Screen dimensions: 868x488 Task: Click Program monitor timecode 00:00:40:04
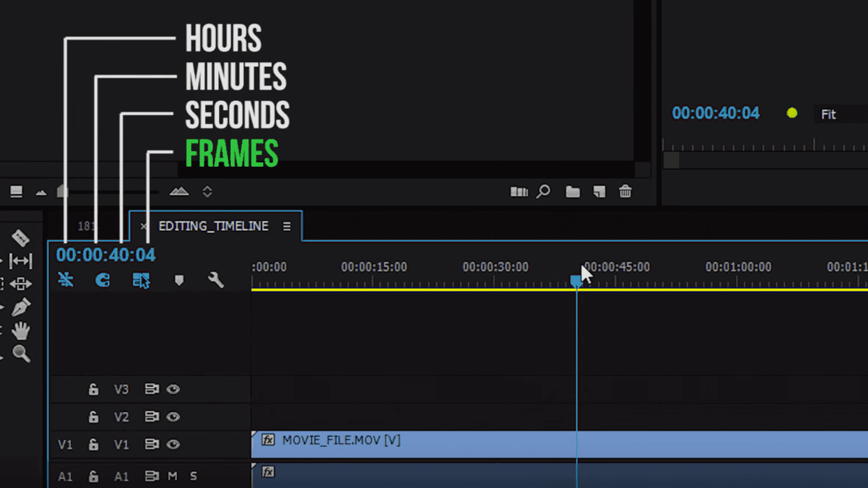[x=715, y=113]
